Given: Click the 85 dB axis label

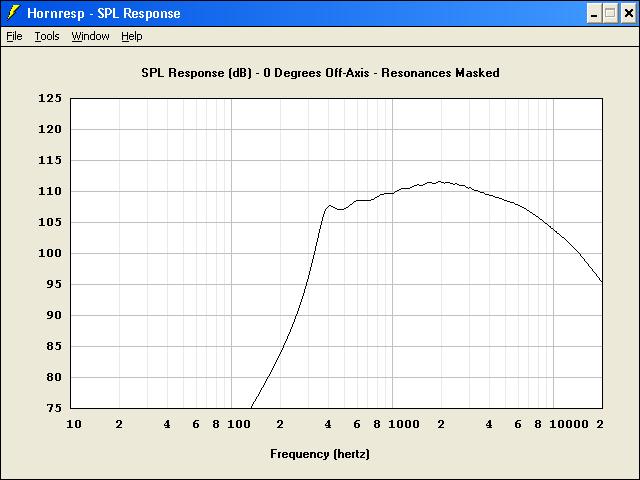Looking at the screenshot, I should pyautogui.click(x=54, y=347).
